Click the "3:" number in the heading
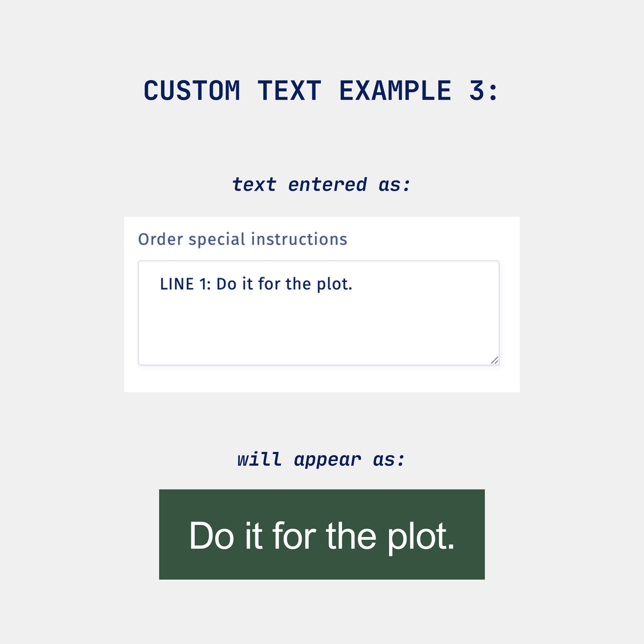 coord(483,91)
